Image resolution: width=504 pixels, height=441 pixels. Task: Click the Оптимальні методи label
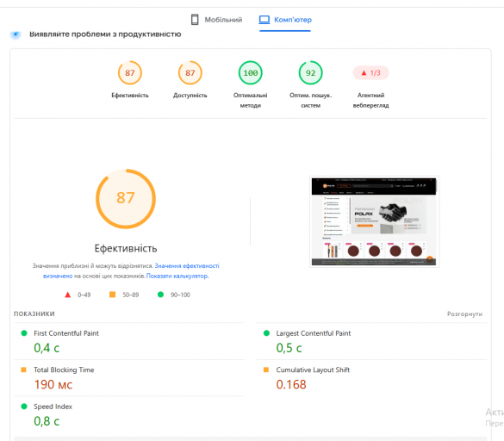251,100
